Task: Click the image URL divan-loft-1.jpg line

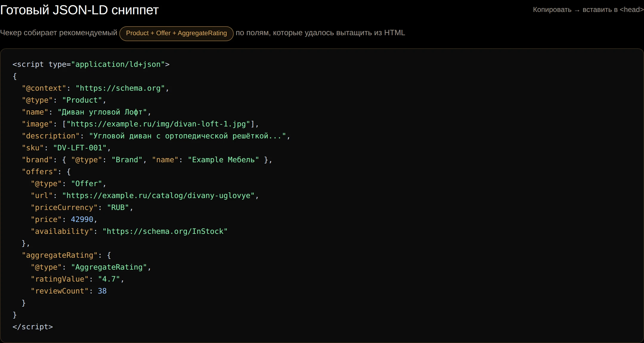Action: [x=140, y=124]
